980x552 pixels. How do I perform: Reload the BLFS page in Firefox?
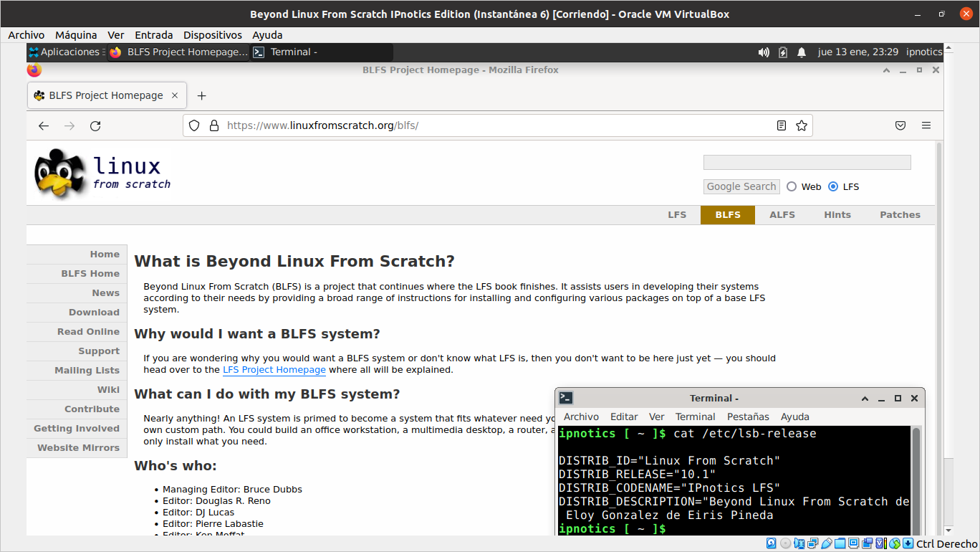pyautogui.click(x=95, y=125)
